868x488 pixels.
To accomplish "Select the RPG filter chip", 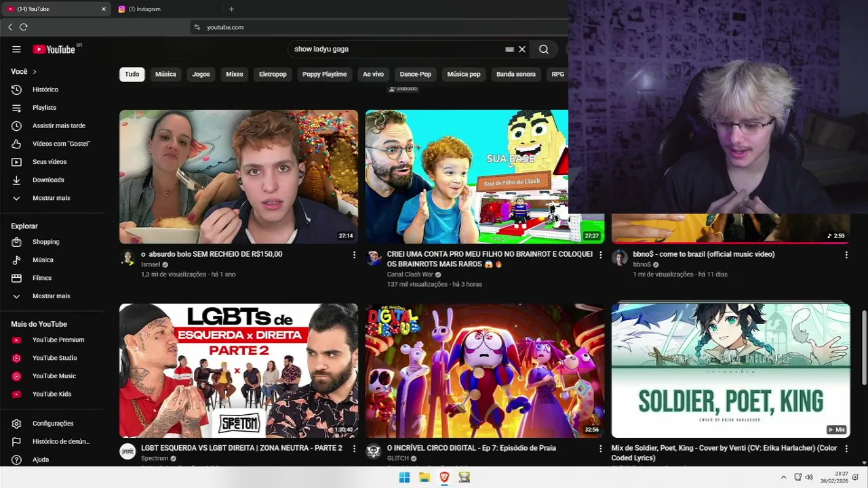I will pos(557,75).
